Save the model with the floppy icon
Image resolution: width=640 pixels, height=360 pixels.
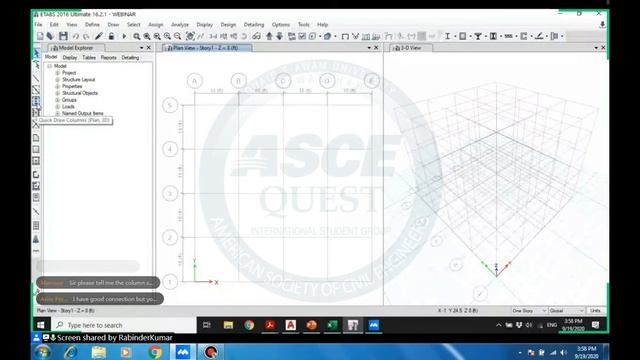pyautogui.click(x=63, y=36)
